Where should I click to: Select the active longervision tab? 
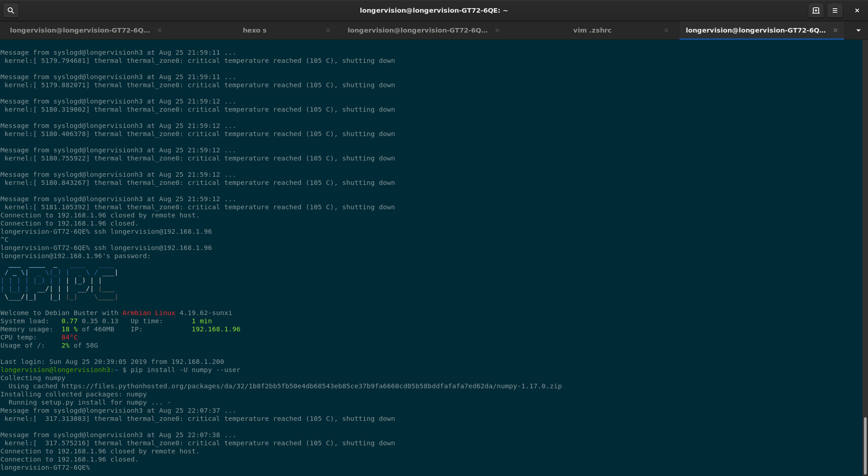point(755,30)
